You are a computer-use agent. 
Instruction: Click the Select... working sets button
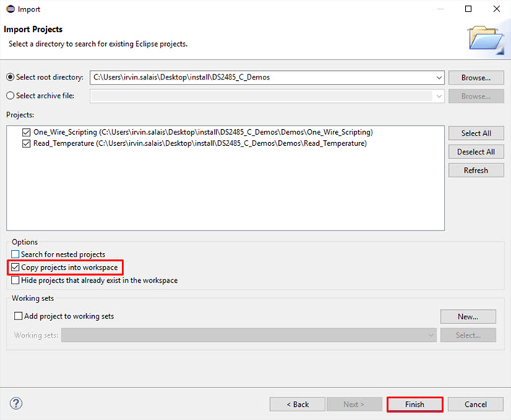(x=468, y=335)
